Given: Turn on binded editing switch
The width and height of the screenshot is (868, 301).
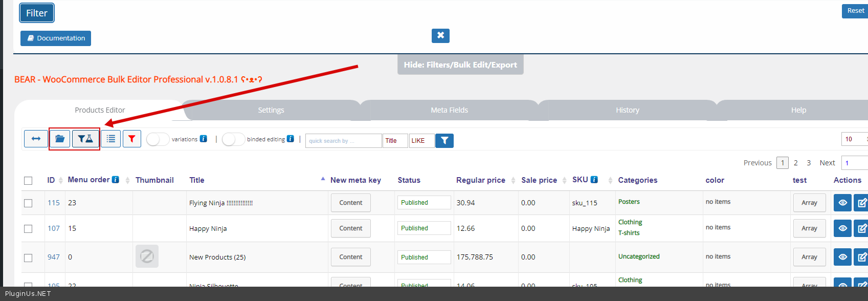Looking at the screenshot, I should (x=233, y=139).
